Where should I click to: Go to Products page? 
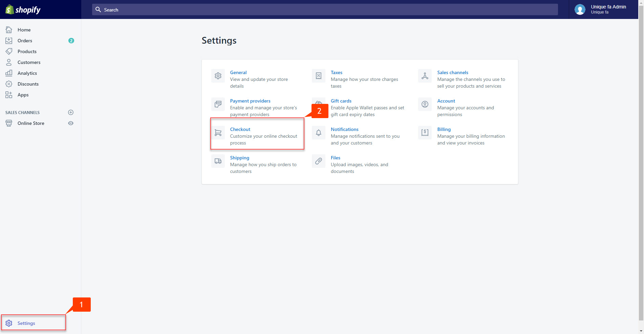[27, 51]
